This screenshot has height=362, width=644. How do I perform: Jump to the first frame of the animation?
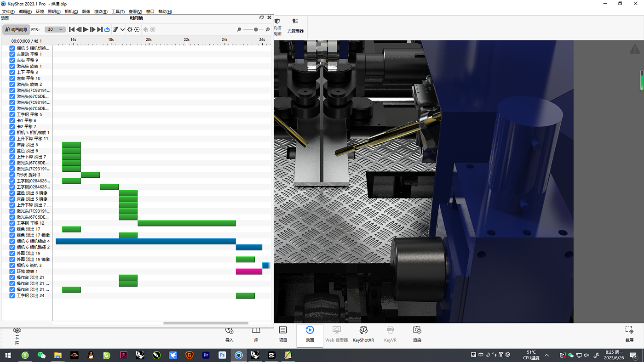72,29
